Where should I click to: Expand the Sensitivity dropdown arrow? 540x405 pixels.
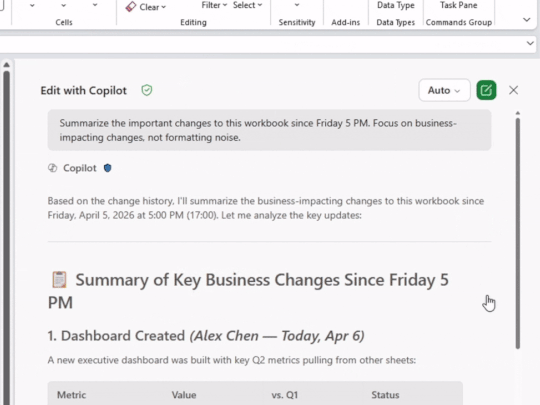click(x=297, y=5)
